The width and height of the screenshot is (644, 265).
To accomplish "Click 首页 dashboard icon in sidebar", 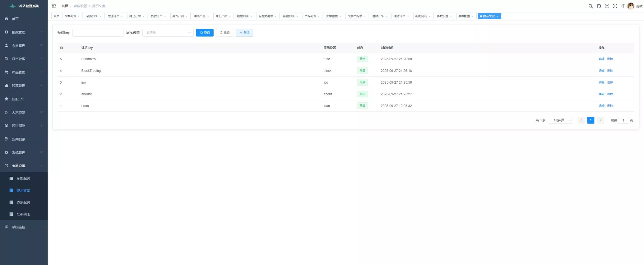I will pos(7,19).
